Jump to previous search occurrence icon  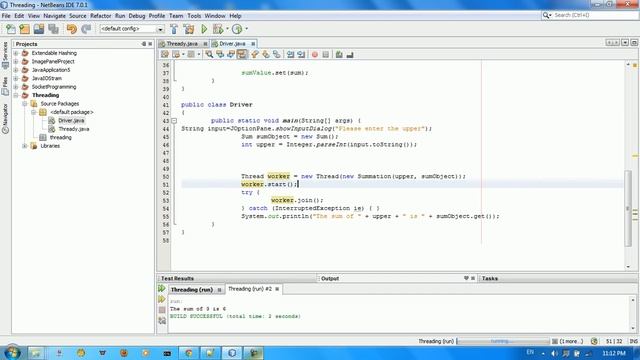point(220,54)
